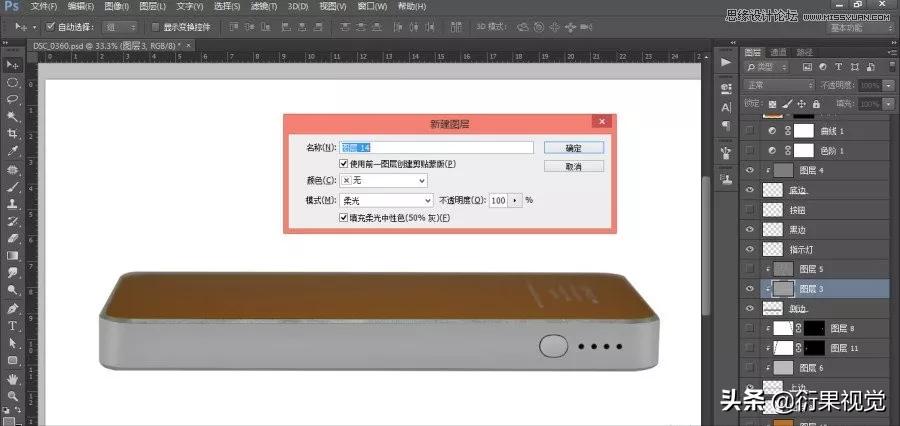Viewport: 900px width, 426px height.
Task: Click the lock transparent pixels icon
Action: pyautogui.click(x=773, y=104)
